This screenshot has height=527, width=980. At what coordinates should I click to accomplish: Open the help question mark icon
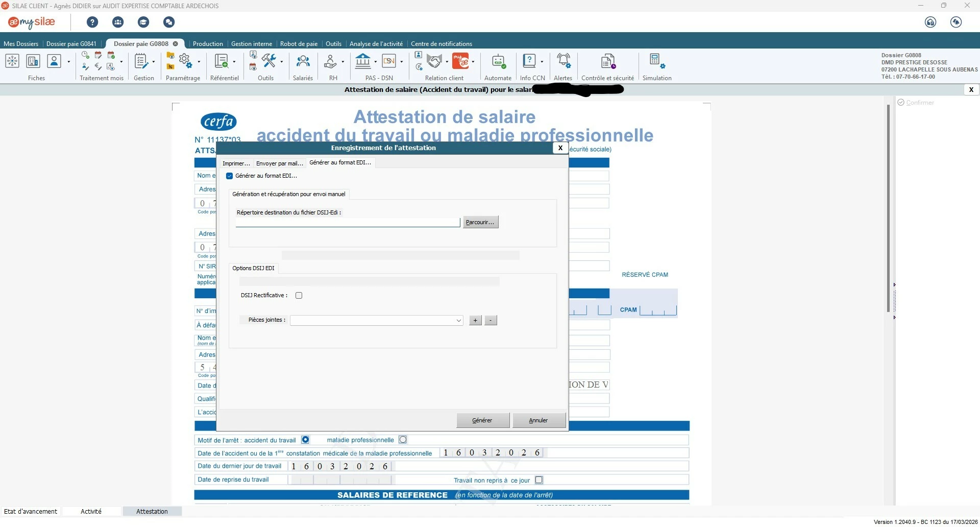coord(92,22)
